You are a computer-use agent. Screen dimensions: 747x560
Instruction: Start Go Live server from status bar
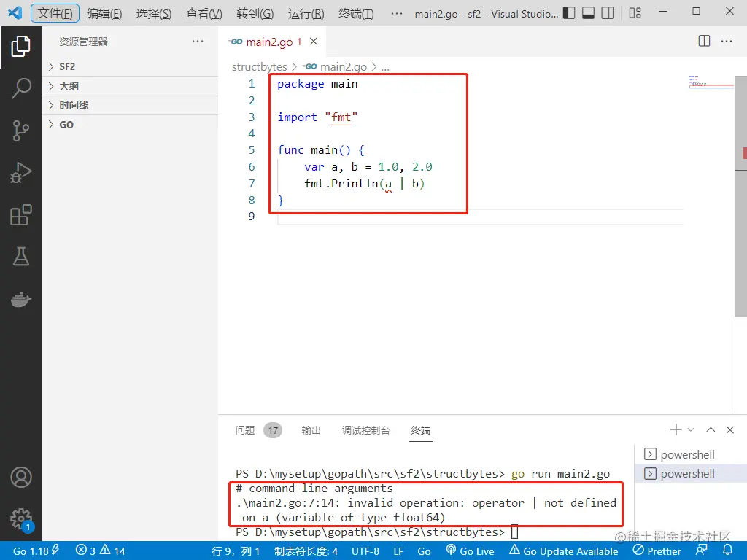pos(471,551)
